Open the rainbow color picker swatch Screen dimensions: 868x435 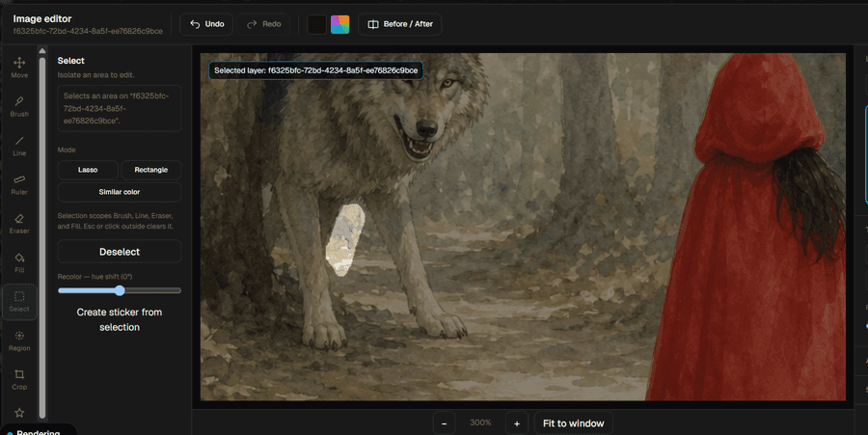point(339,24)
